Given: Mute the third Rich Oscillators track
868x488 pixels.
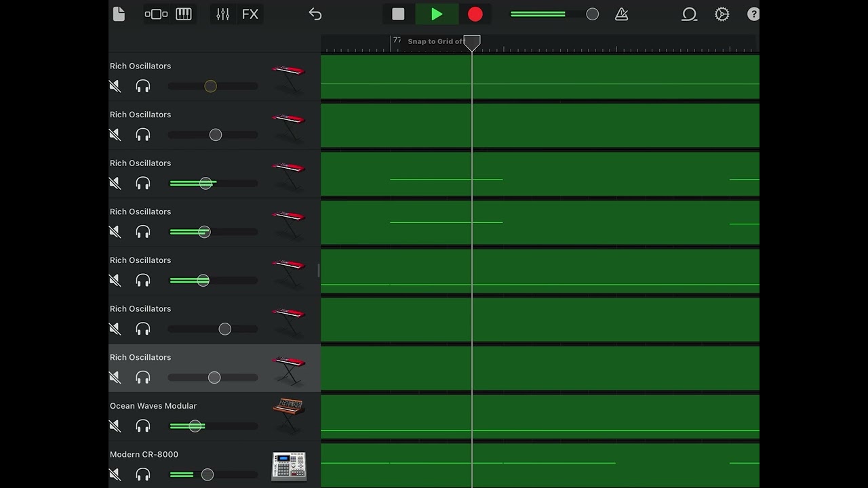Looking at the screenshot, I should click(115, 183).
